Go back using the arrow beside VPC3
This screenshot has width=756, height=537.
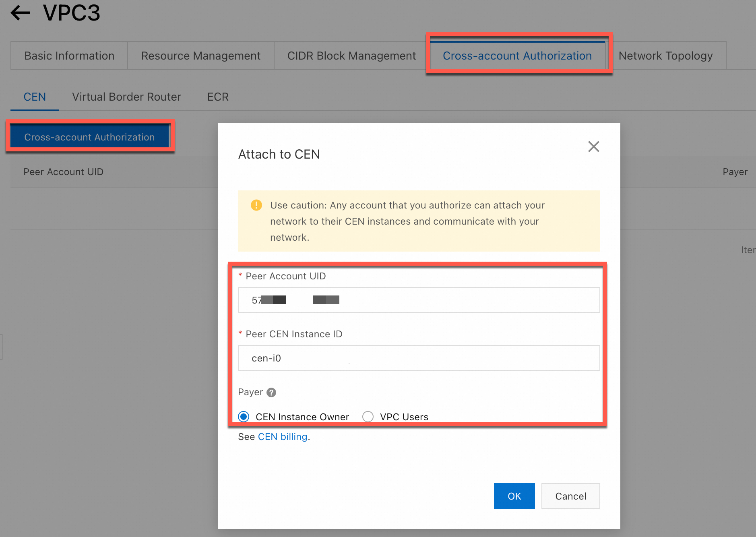21,13
